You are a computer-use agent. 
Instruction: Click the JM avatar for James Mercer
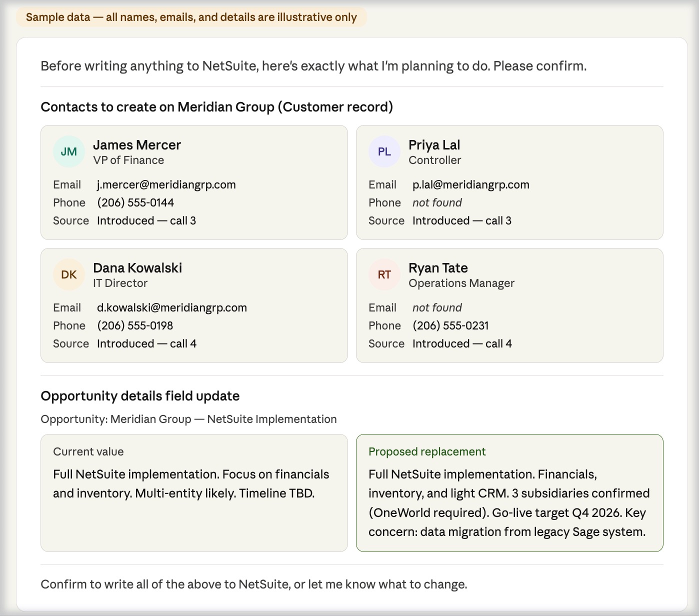69,151
